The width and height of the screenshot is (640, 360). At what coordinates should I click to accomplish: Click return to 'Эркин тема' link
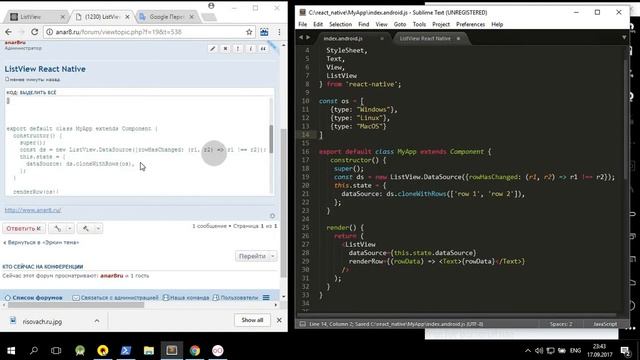click(x=41, y=242)
